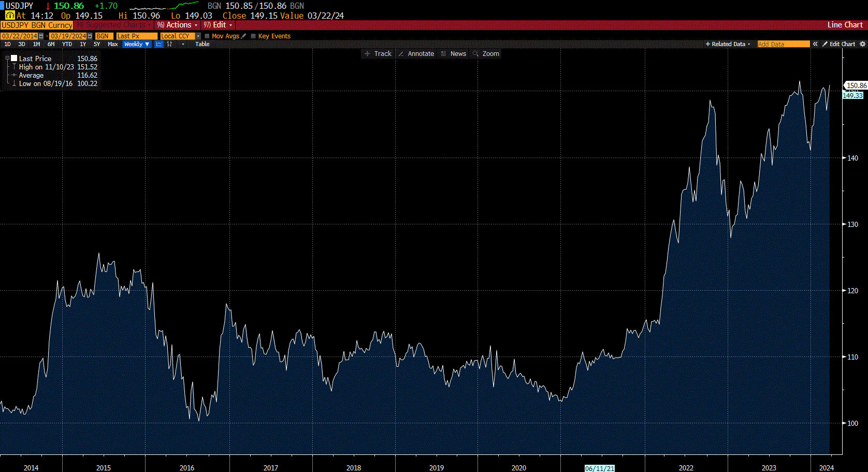Click the Mov Avgs pencil edit icon
The image size is (868, 472).
[243, 36]
